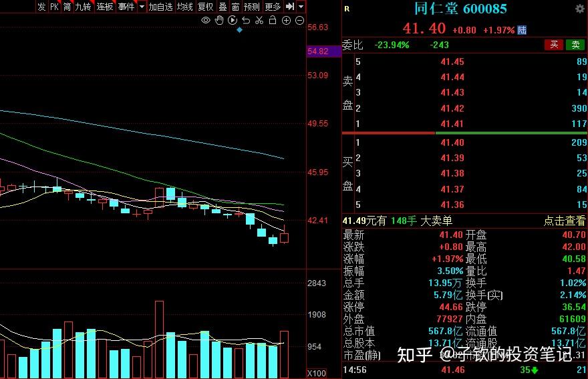
Task: Click the 同仁堂 600085 stock title
Action: 460,9
